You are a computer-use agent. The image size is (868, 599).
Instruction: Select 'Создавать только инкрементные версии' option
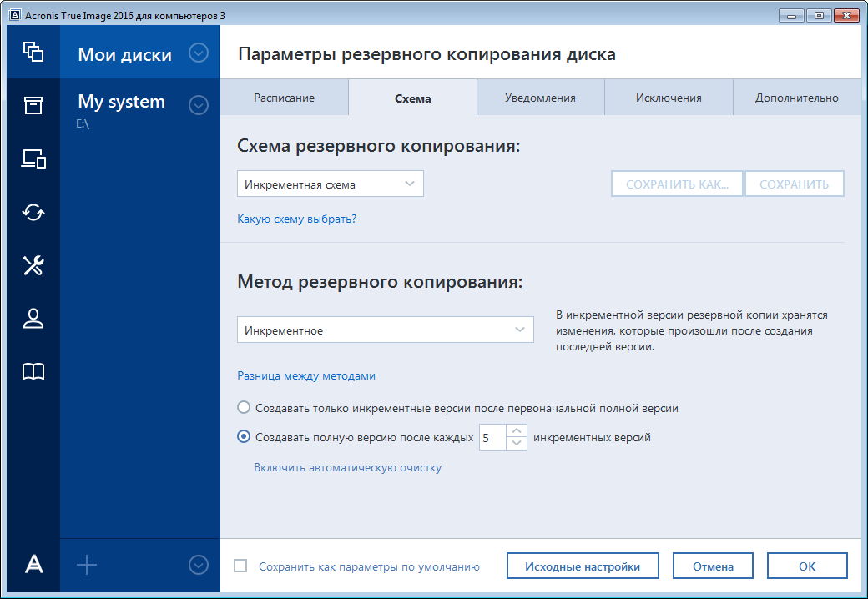(244, 408)
